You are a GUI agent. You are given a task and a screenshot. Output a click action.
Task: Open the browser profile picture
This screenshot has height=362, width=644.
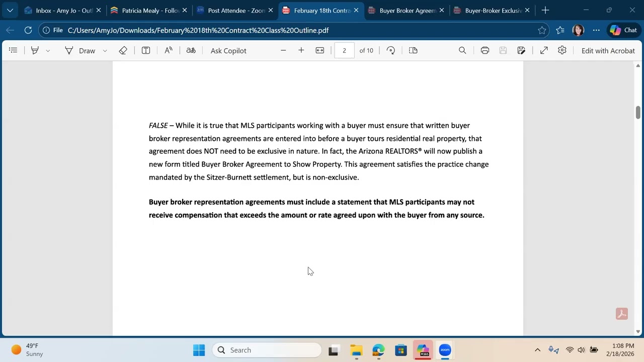click(x=578, y=30)
